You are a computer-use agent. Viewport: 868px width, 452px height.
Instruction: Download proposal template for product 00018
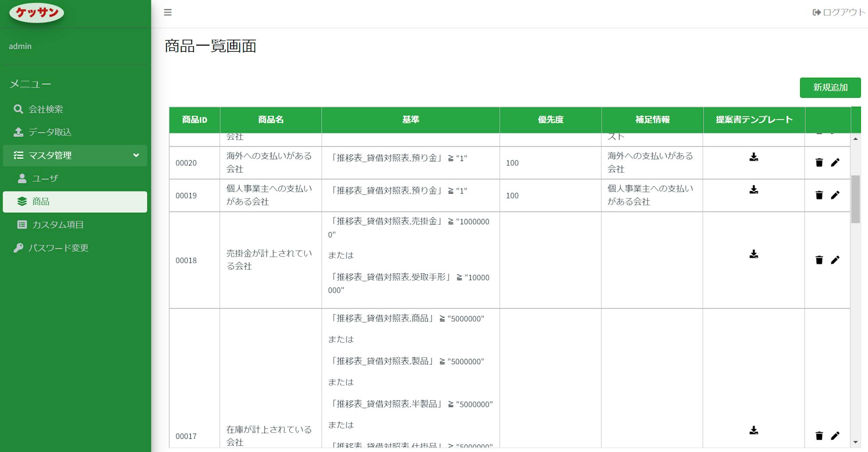coord(754,254)
